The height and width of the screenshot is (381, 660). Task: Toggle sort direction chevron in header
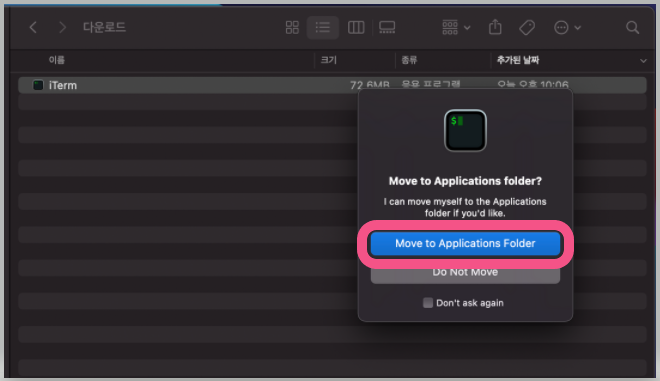pos(643,61)
